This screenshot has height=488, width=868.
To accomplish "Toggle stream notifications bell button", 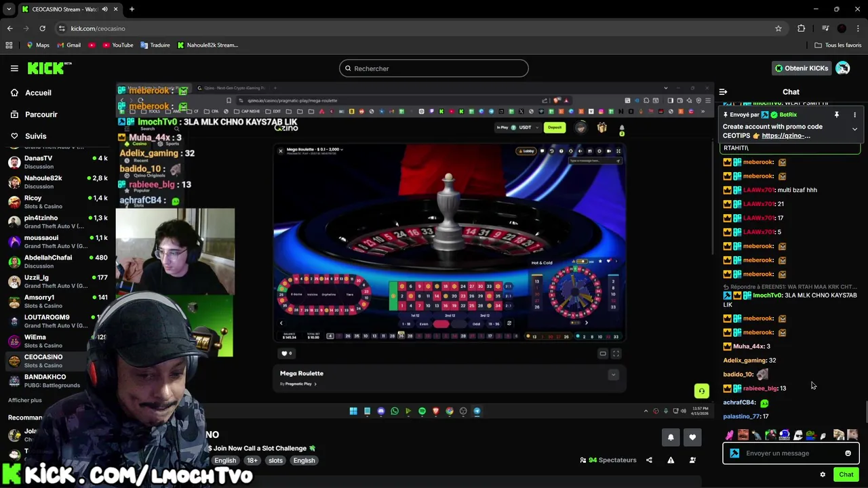I will [x=671, y=438].
